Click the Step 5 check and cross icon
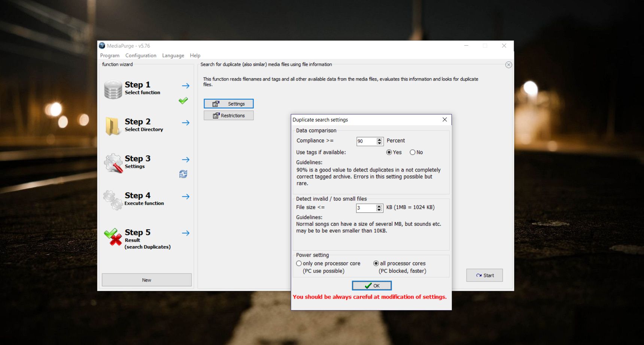Viewport: 644px width, 345px height. coord(113,237)
